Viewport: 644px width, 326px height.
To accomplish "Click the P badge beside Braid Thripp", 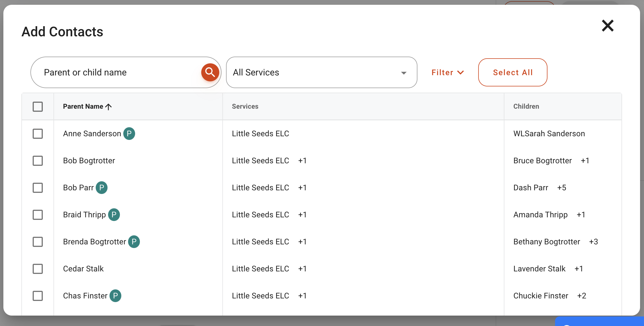I will pos(114,215).
